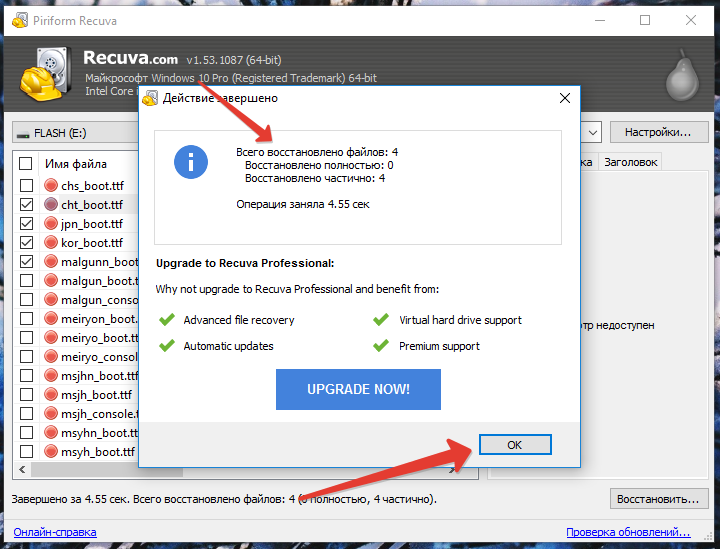This screenshot has height=549, width=720.
Task: Maximize the Piriform Recuva window
Action: 645,20
